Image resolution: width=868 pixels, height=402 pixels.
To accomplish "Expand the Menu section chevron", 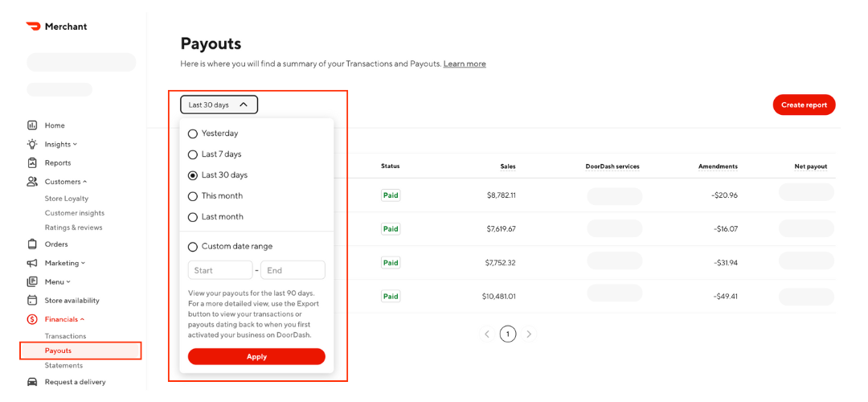I will coord(68,282).
